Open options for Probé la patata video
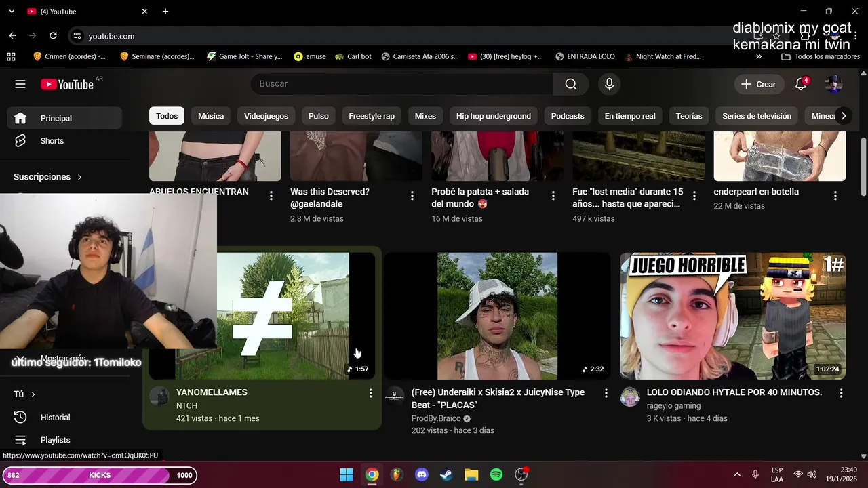This screenshot has height=488, width=868. [553, 196]
